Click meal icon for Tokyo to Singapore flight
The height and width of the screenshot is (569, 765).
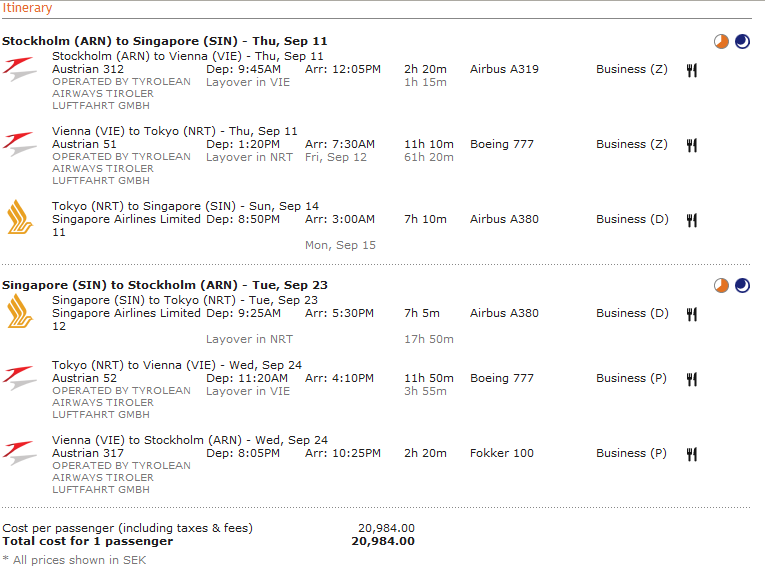point(691,221)
